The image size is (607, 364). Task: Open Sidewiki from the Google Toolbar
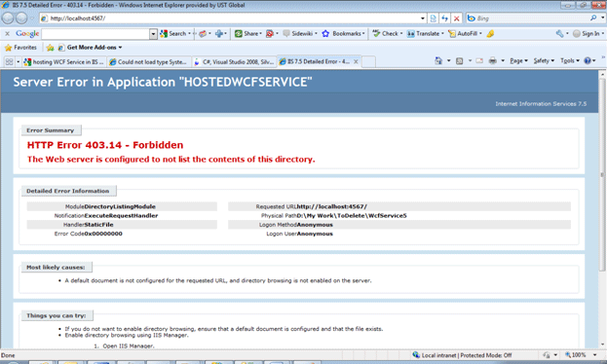coord(298,34)
